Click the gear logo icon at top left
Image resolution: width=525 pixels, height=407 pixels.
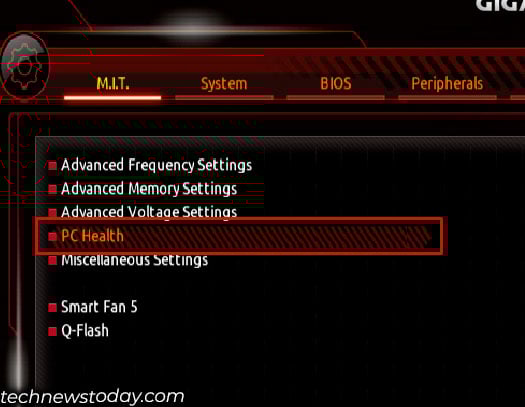(24, 66)
